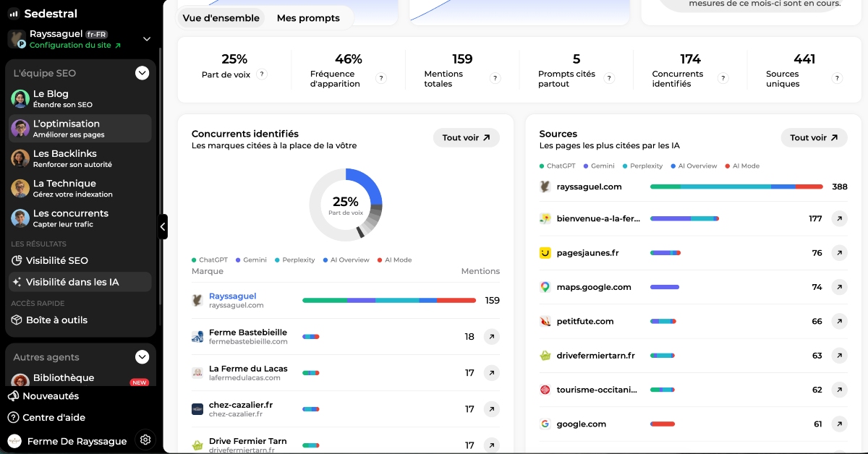Screen dimensions: 868x454
Task: Open Le Blog agent
Action: [x=80, y=99]
